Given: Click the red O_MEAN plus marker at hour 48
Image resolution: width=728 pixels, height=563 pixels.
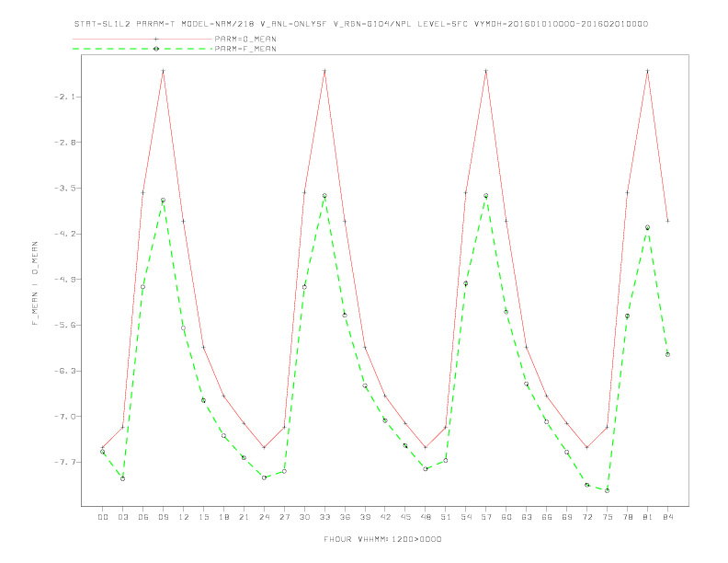Looking at the screenshot, I should 426,447.
